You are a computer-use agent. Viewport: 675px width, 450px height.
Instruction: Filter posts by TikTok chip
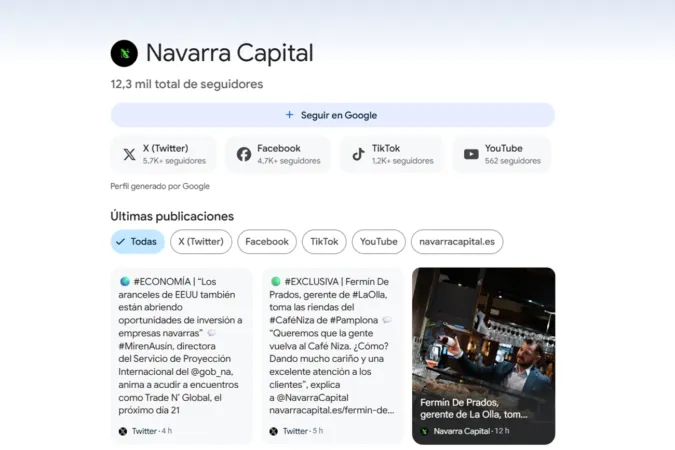pyautogui.click(x=324, y=242)
